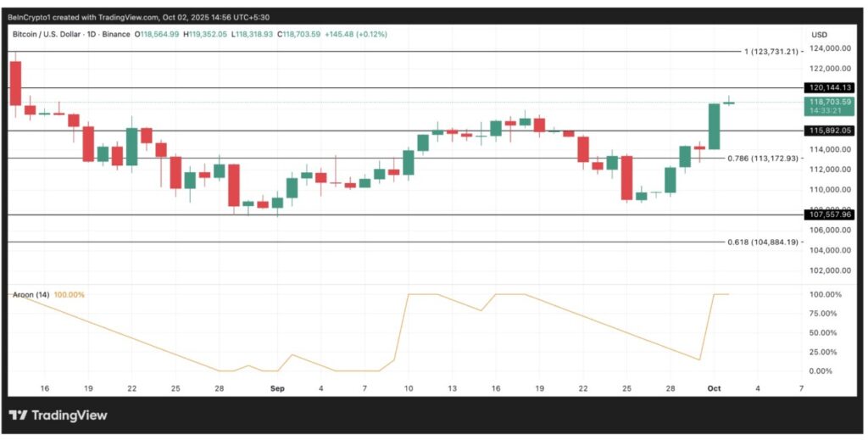Click the Sep marker on the date axis
Screen dimensions: 868x440
[277, 387]
